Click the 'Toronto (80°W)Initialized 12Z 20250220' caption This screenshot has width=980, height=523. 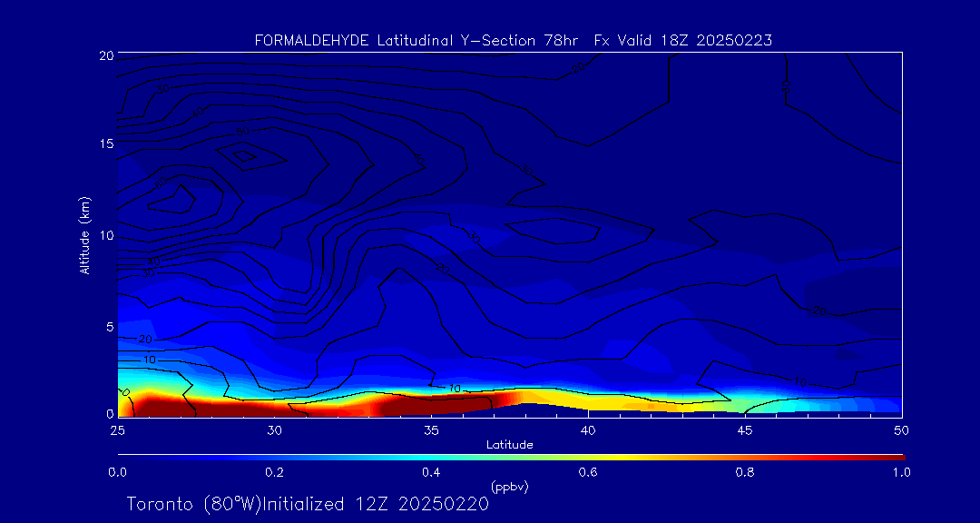308,504
